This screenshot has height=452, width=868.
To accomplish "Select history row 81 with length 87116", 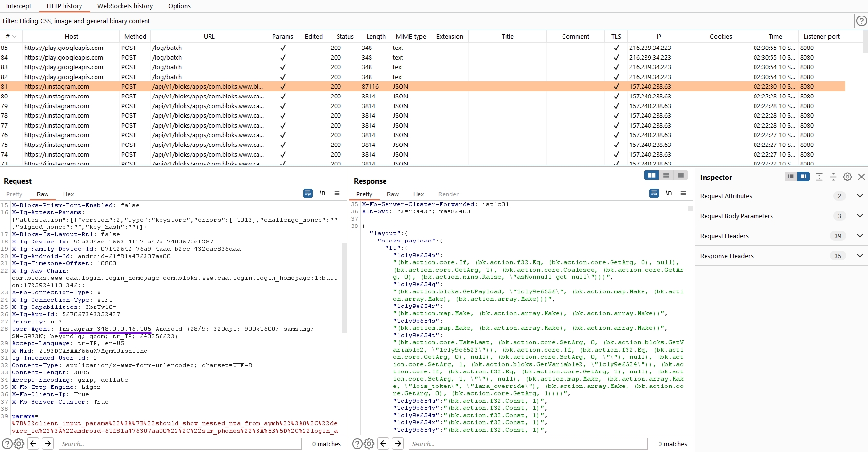I will pyautogui.click(x=422, y=86).
